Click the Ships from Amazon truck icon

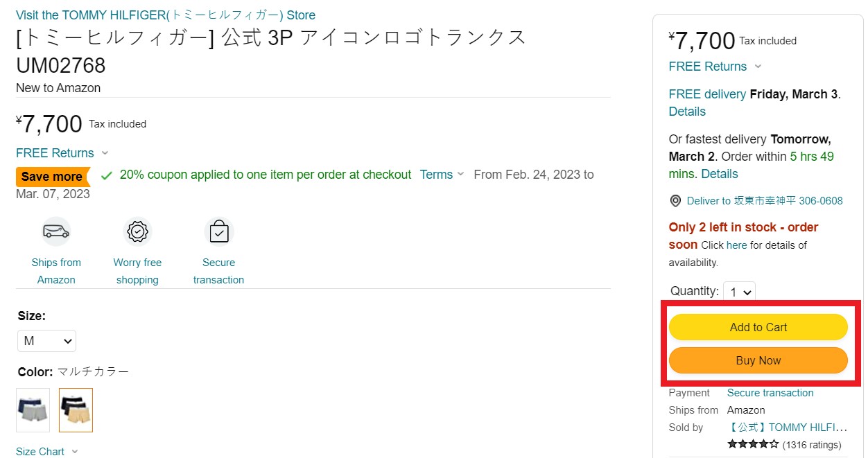point(55,231)
